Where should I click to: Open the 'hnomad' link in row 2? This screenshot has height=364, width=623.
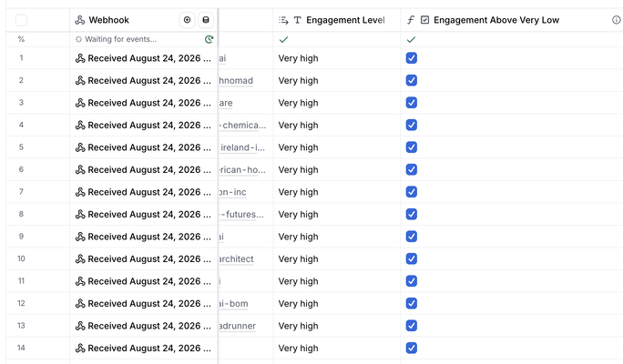click(236, 81)
